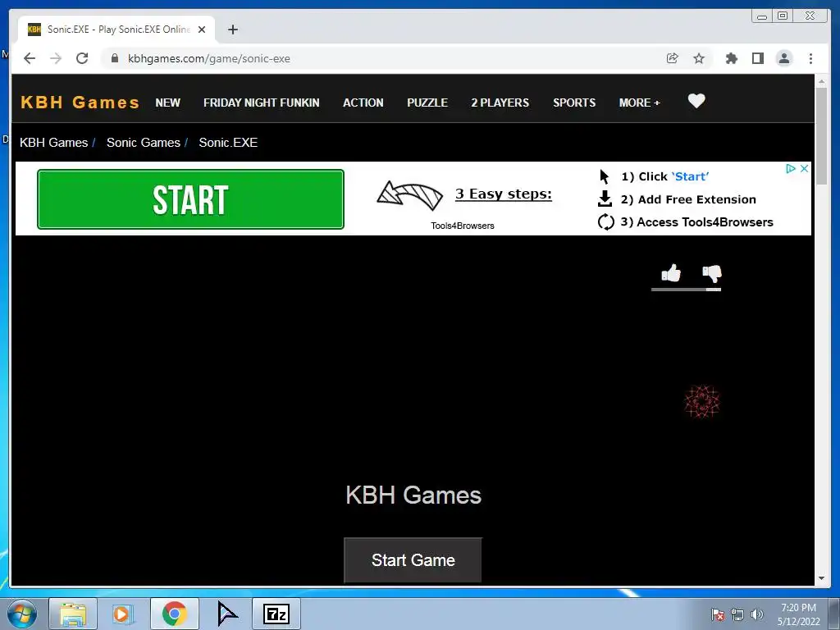Follow the Sonic Games breadcrumb link
The width and height of the screenshot is (840, 630).
[143, 143]
